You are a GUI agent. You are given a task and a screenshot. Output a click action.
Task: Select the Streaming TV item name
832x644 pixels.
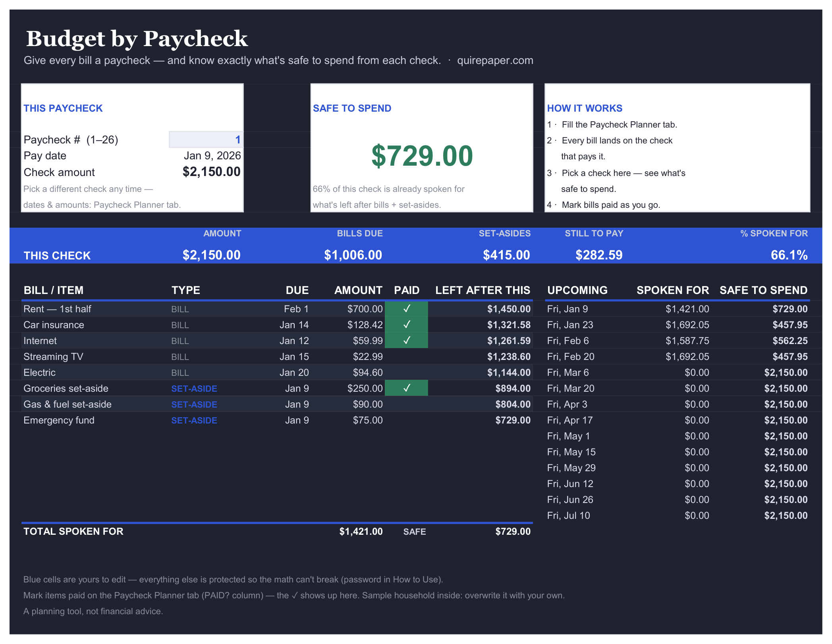point(53,356)
